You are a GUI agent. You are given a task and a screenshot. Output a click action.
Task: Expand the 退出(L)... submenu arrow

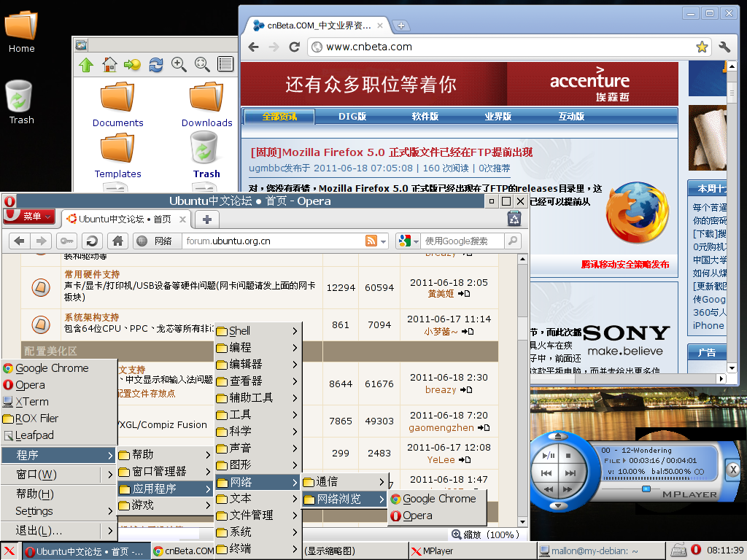[x=110, y=531]
